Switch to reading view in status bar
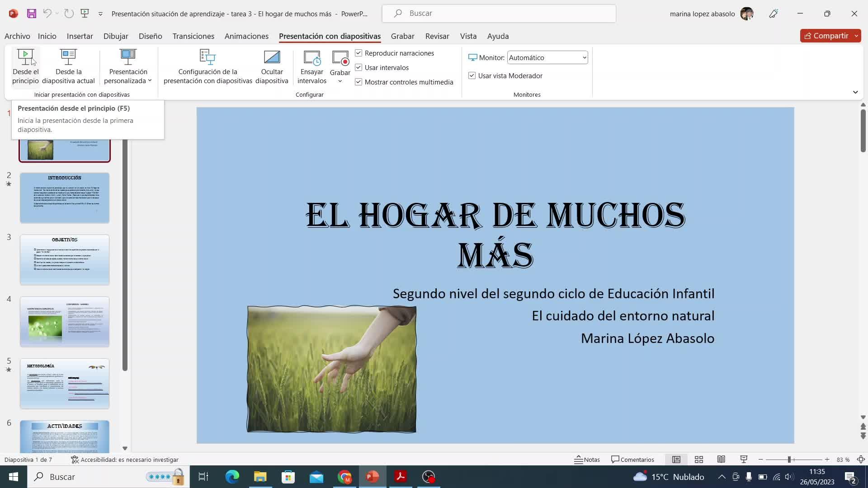 pos(721,460)
